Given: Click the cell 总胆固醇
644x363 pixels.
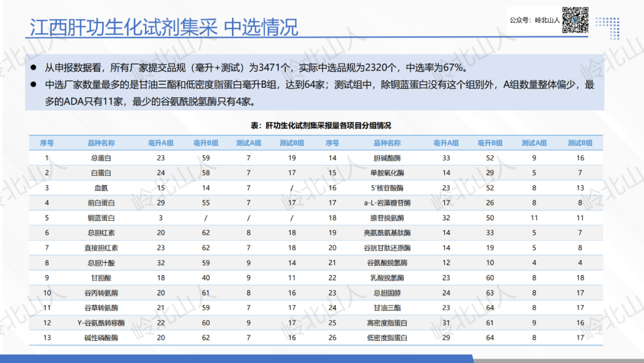Looking at the screenshot, I should click(387, 293).
